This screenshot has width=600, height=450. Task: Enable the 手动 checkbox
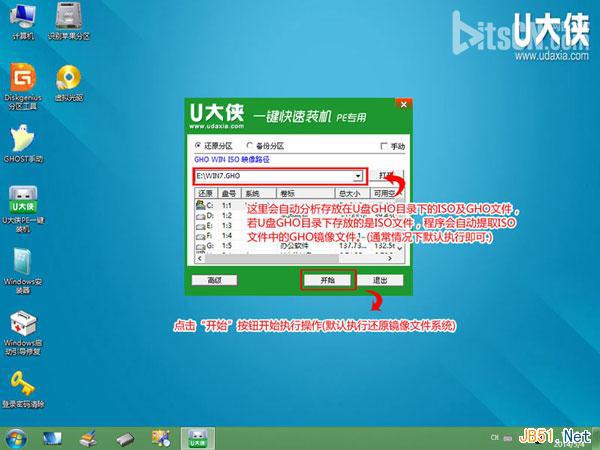point(384,146)
